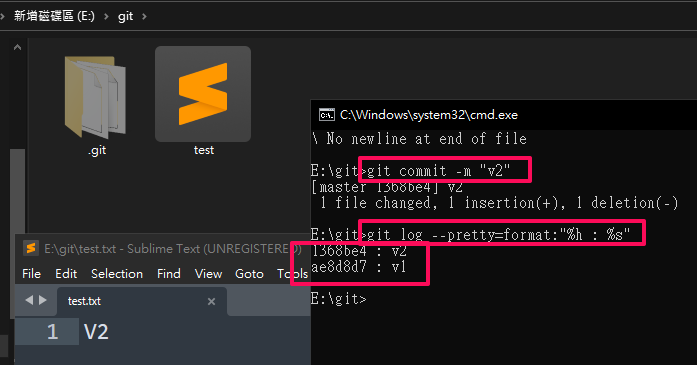This screenshot has height=365, width=697.
Task: Click the cmd.exe title bar icon
Action: (327, 115)
